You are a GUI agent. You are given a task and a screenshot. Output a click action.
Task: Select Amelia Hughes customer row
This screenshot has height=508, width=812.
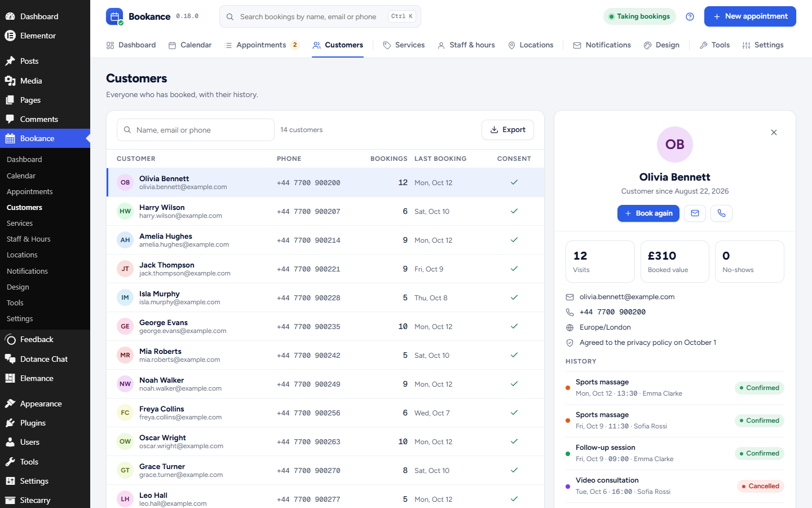point(325,240)
